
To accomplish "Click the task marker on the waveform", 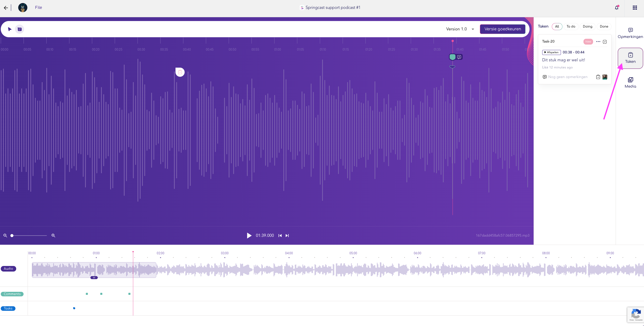I will point(180,72).
